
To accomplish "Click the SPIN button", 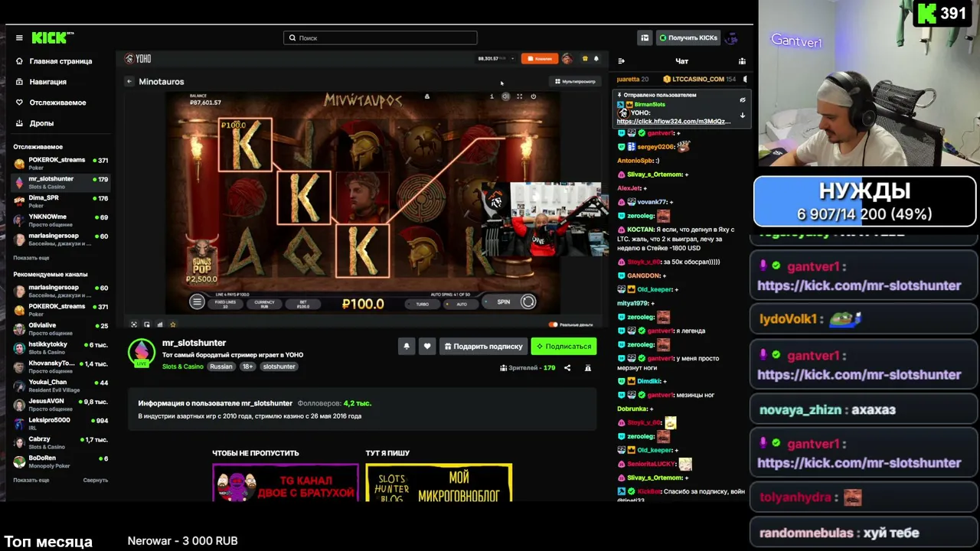I will (510, 302).
